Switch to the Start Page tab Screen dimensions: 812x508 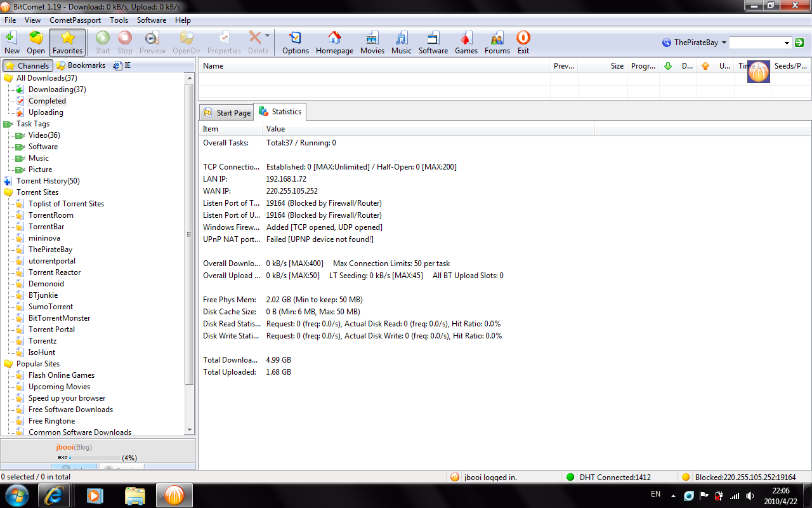pyautogui.click(x=226, y=112)
